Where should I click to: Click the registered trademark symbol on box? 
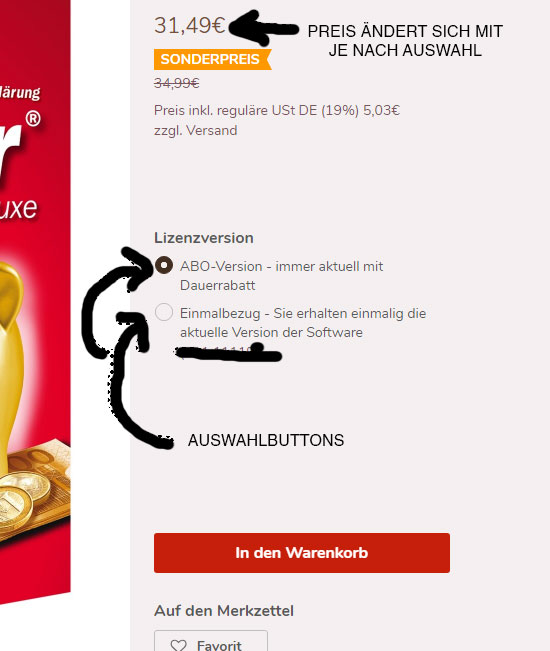click(33, 119)
